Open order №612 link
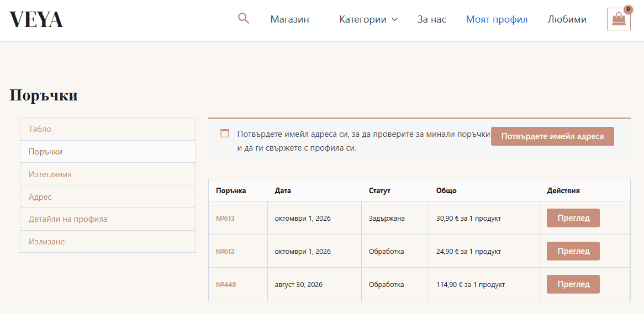 pyautogui.click(x=225, y=251)
